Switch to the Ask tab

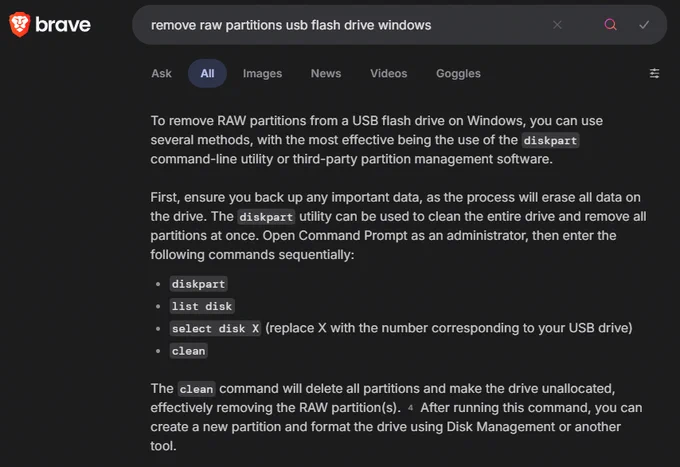[161, 73]
